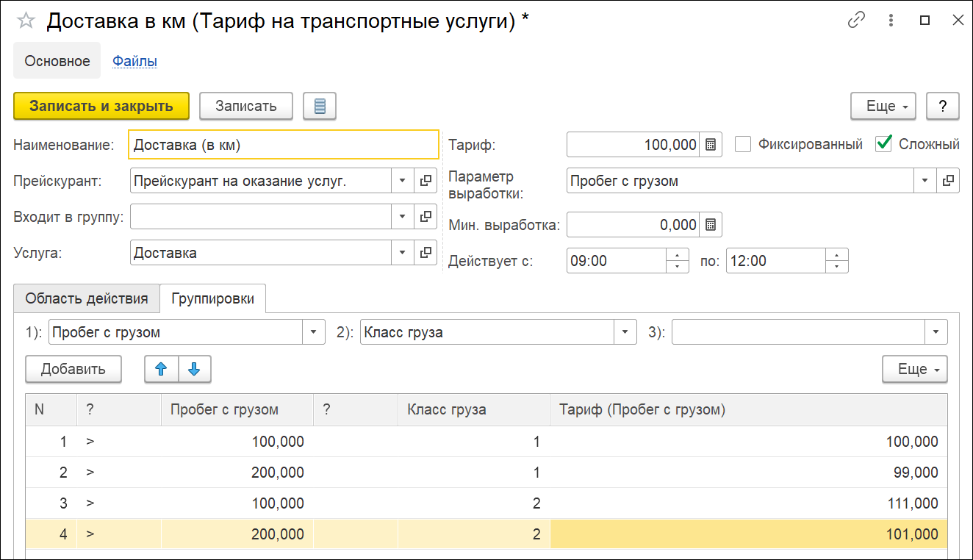Expand the Услуга dropdown list
The width and height of the screenshot is (973, 560).
(402, 253)
